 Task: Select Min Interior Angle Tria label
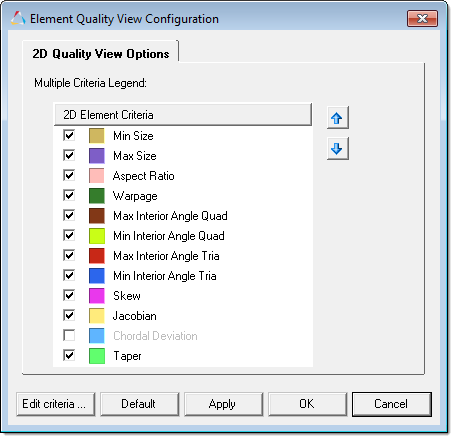click(165, 276)
